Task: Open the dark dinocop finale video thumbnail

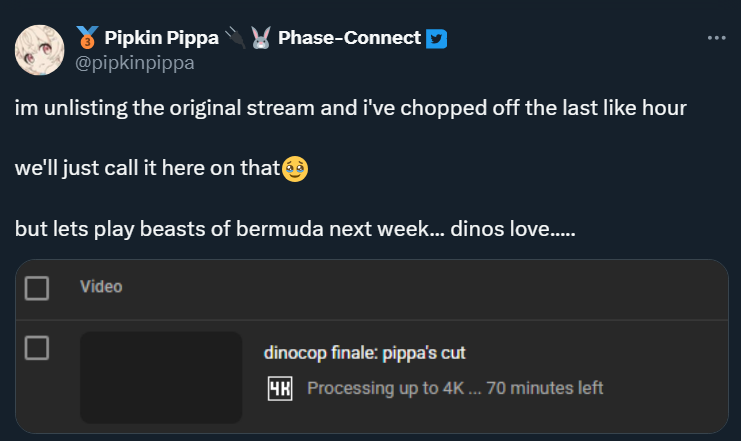Action: tap(161, 377)
